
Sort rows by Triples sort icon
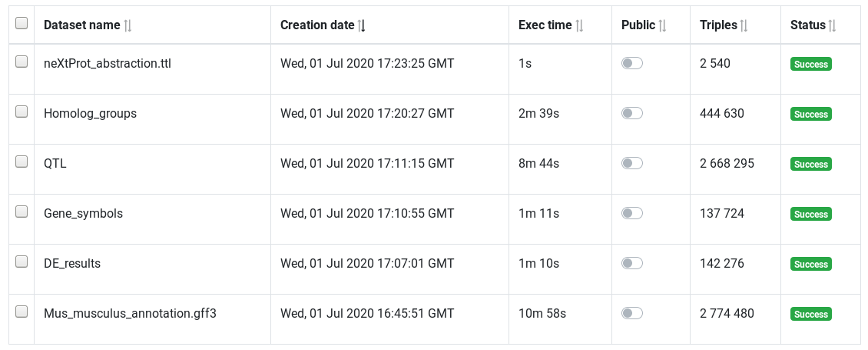click(x=744, y=25)
